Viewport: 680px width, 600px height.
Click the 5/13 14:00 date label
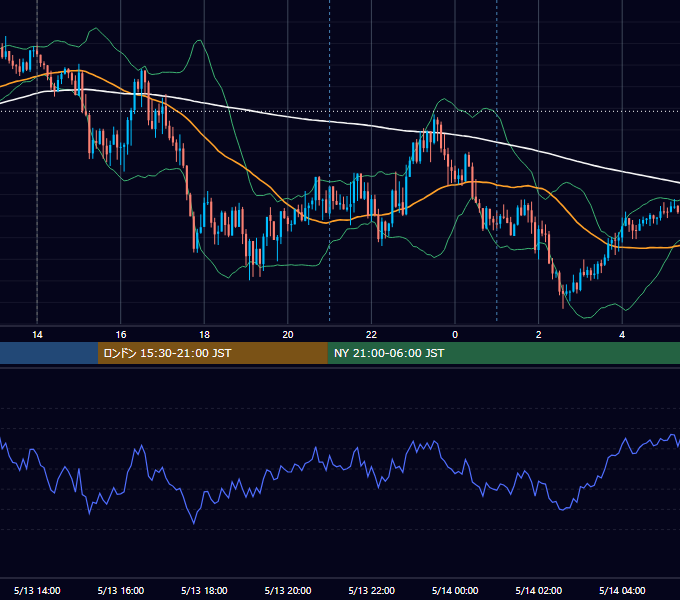pos(37,590)
